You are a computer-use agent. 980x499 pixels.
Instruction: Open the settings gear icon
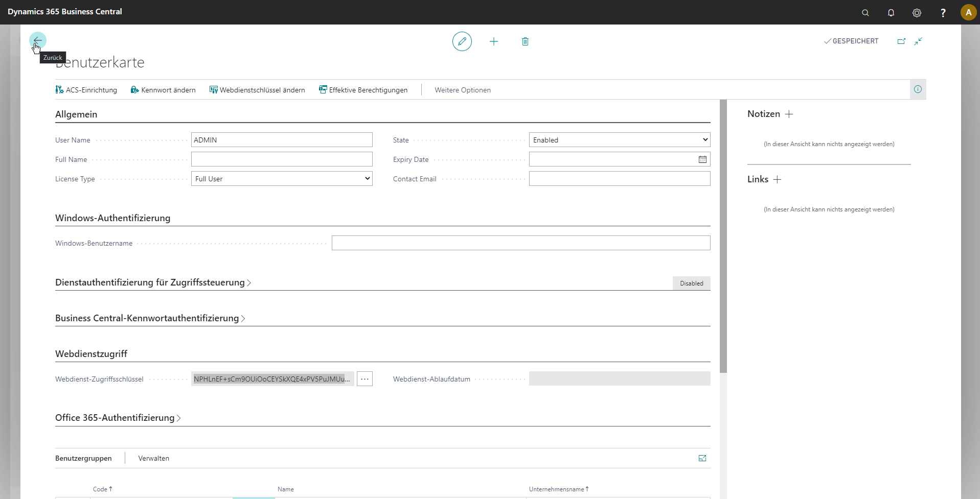pyautogui.click(x=917, y=13)
